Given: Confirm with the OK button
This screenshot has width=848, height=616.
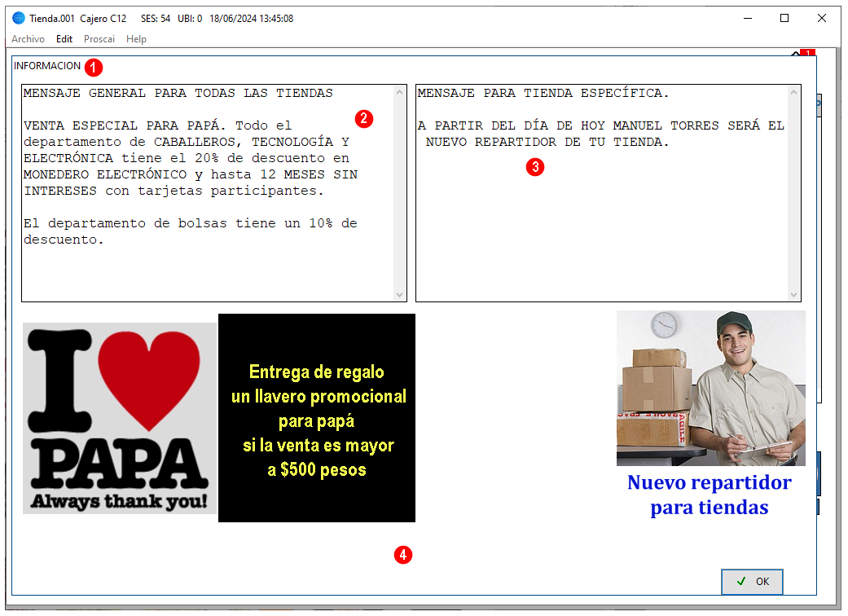Looking at the screenshot, I should pos(752,582).
